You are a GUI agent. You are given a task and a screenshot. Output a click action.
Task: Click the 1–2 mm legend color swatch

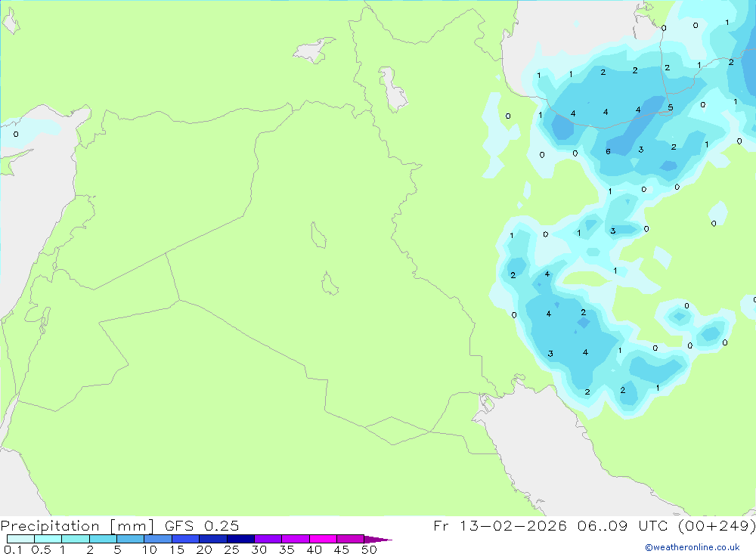click(75, 539)
